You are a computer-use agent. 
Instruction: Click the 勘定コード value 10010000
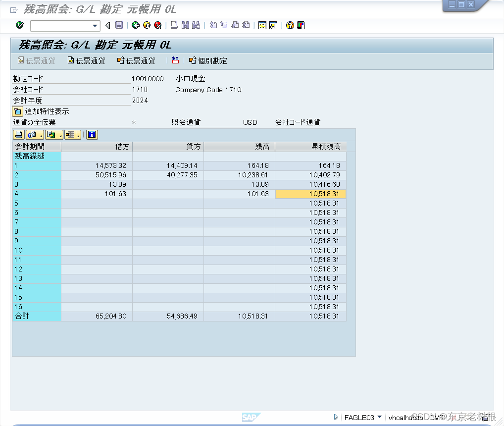point(148,79)
